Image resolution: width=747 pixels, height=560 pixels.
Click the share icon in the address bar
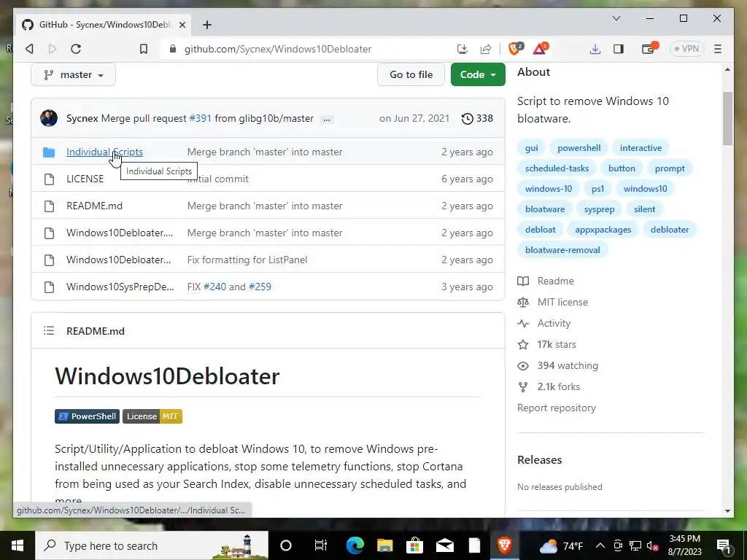pos(485,49)
